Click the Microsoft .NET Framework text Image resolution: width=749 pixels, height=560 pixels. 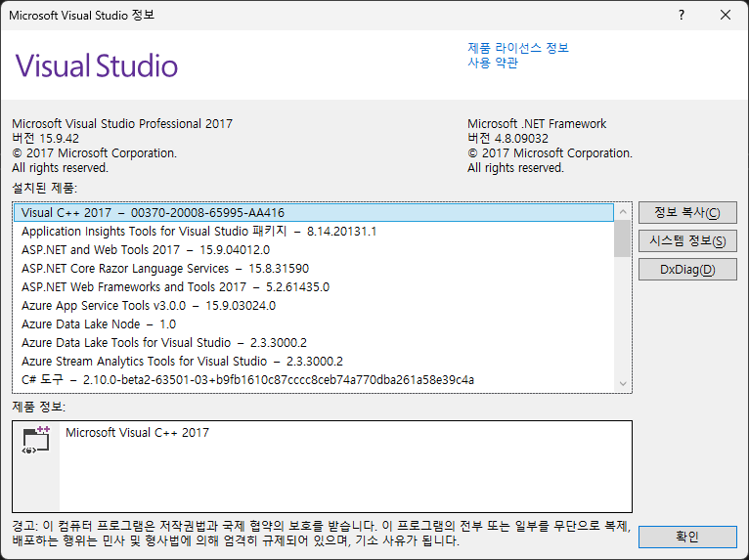point(537,124)
